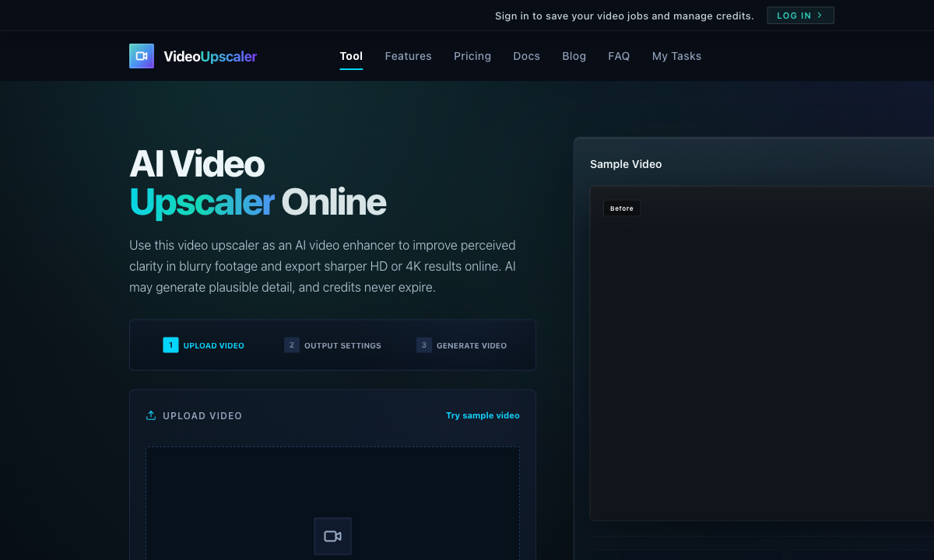This screenshot has width=934, height=560.
Task: Click the Try sample video link
Action: (483, 415)
